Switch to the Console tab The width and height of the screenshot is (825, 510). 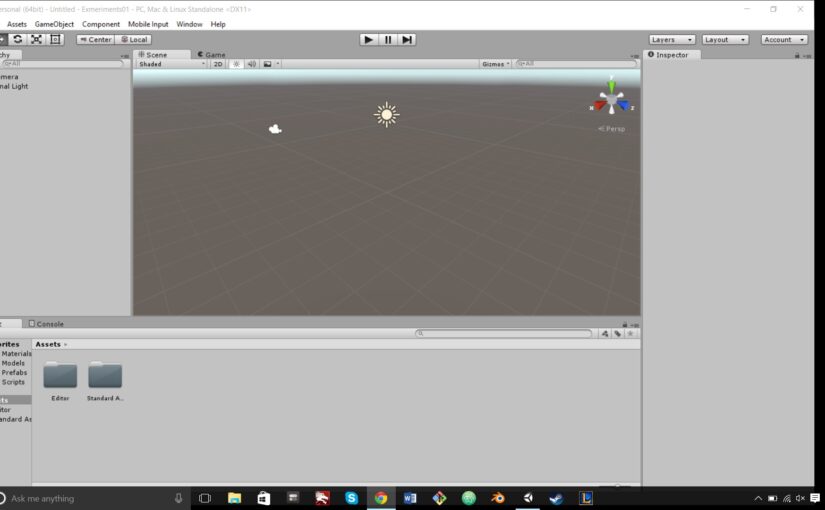pyautogui.click(x=46, y=324)
